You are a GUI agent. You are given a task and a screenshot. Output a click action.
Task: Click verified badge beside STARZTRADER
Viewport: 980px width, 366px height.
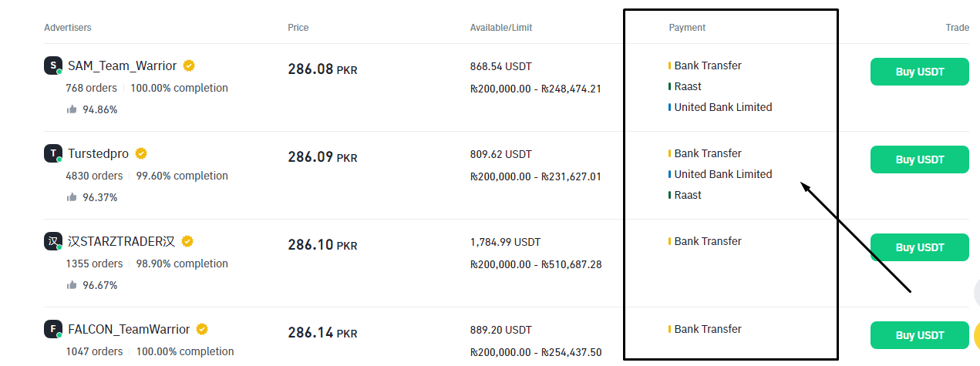[x=187, y=241]
